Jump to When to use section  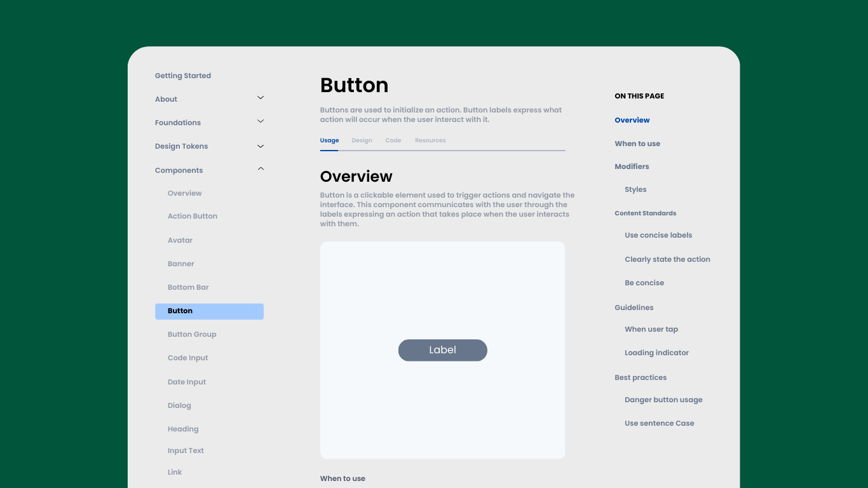[637, 144]
